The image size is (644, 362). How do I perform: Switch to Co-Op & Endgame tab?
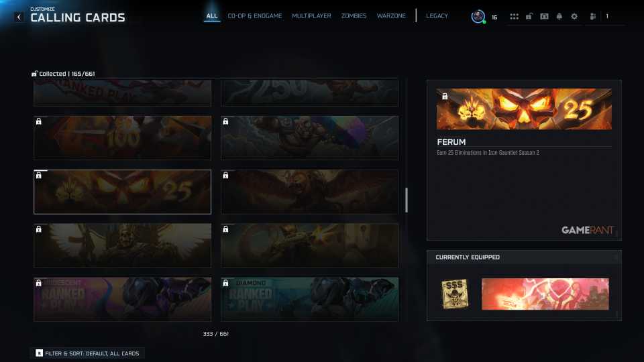point(255,16)
